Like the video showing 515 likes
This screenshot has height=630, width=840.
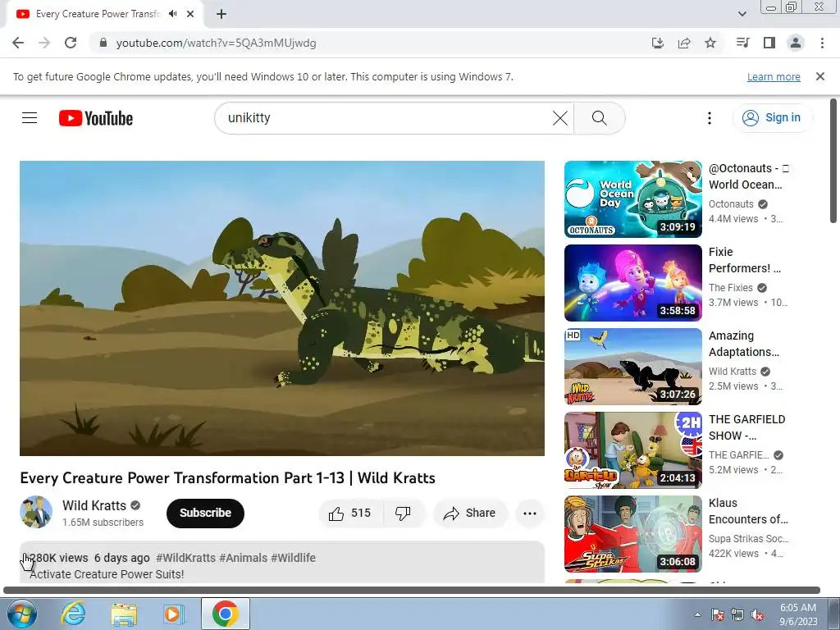[x=351, y=514]
